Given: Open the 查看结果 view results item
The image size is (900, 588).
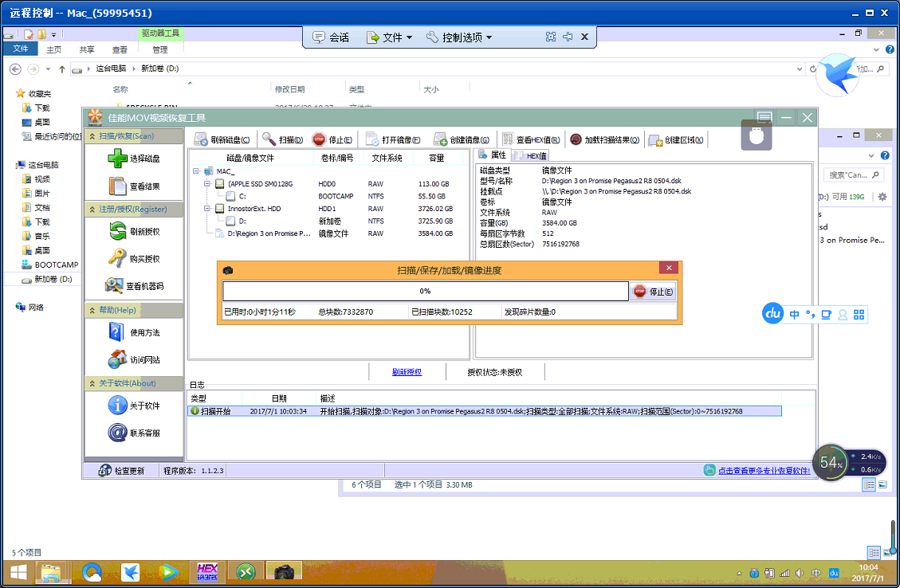Looking at the screenshot, I should point(134,186).
